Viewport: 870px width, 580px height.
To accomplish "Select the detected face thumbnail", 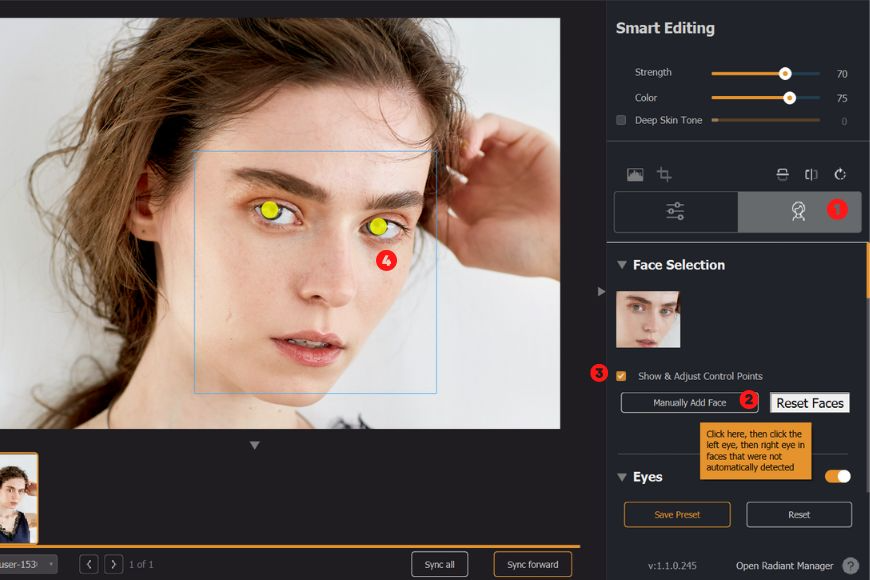I will [x=648, y=319].
